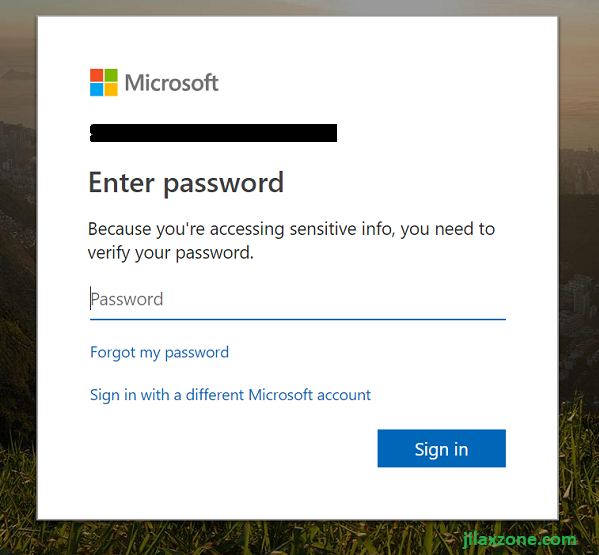Open the "Forgot my password" link
This screenshot has height=555, width=599.
click(159, 353)
